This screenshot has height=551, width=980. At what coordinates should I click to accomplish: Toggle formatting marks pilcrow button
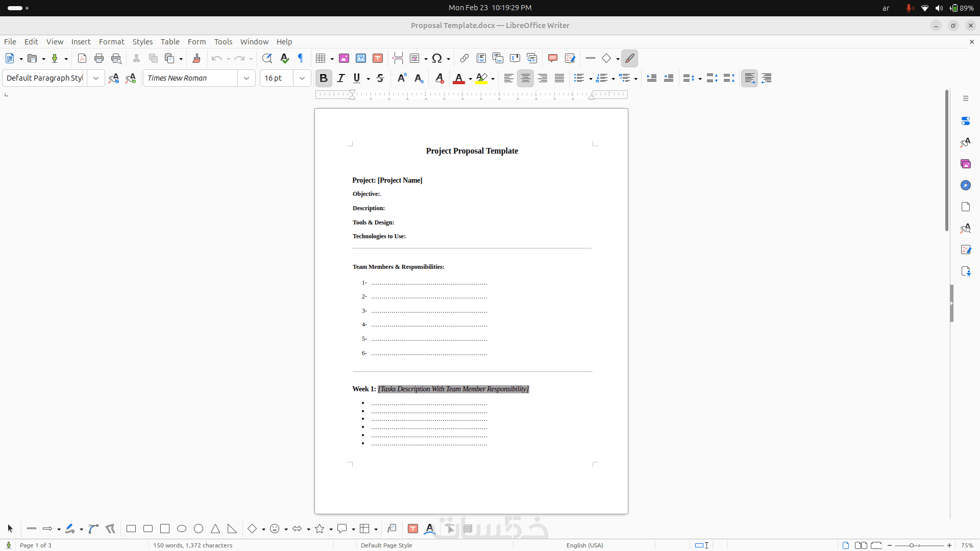click(301, 58)
